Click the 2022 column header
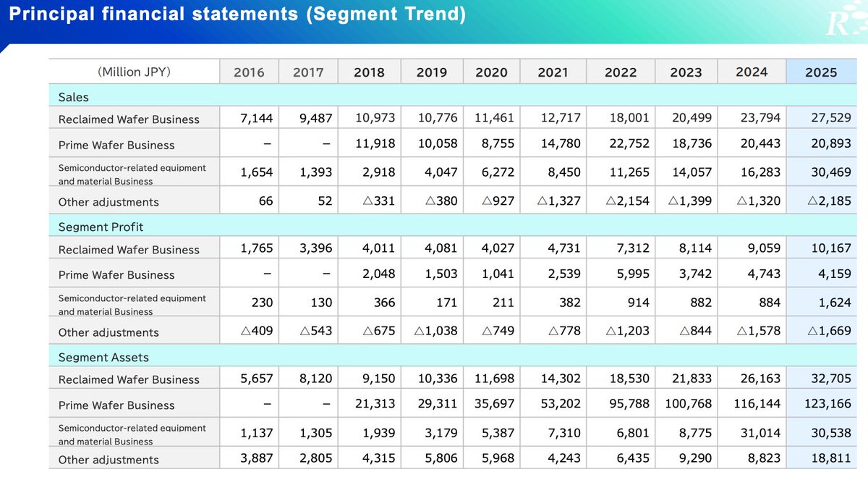The image size is (868, 480). [621, 72]
